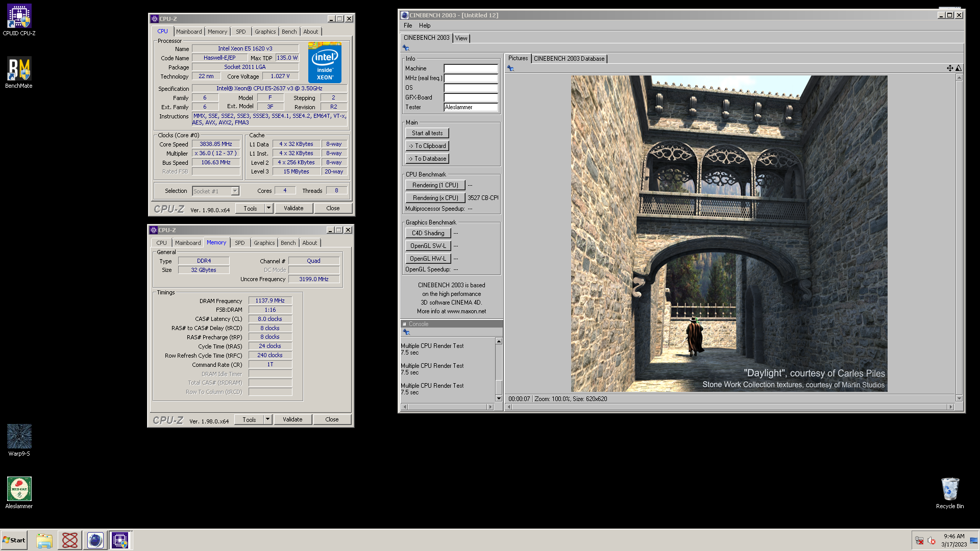980x551 pixels.
Task: Click picture viewer horizontal scrollbar right arrow
Action: (950, 407)
